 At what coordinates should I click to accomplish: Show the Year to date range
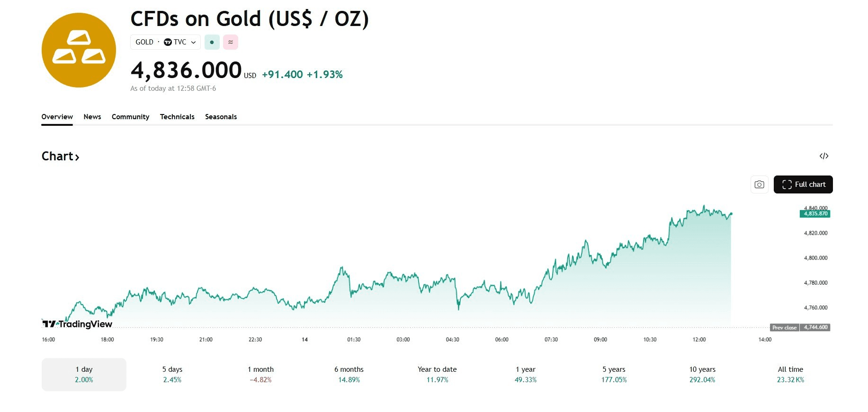point(437,374)
